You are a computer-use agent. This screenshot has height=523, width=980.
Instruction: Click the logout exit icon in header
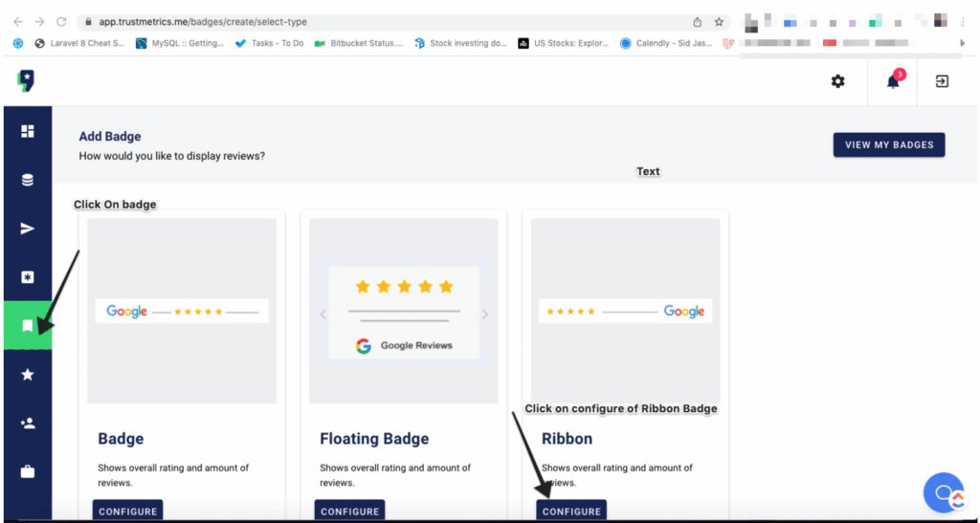tap(942, 81)
